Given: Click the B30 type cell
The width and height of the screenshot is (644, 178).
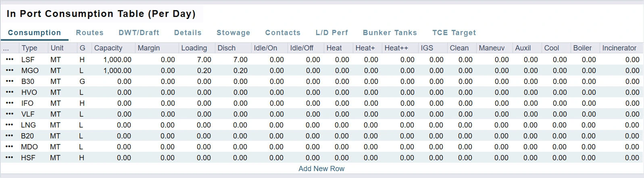Looking at the screenshot, I should pos(33,82).
